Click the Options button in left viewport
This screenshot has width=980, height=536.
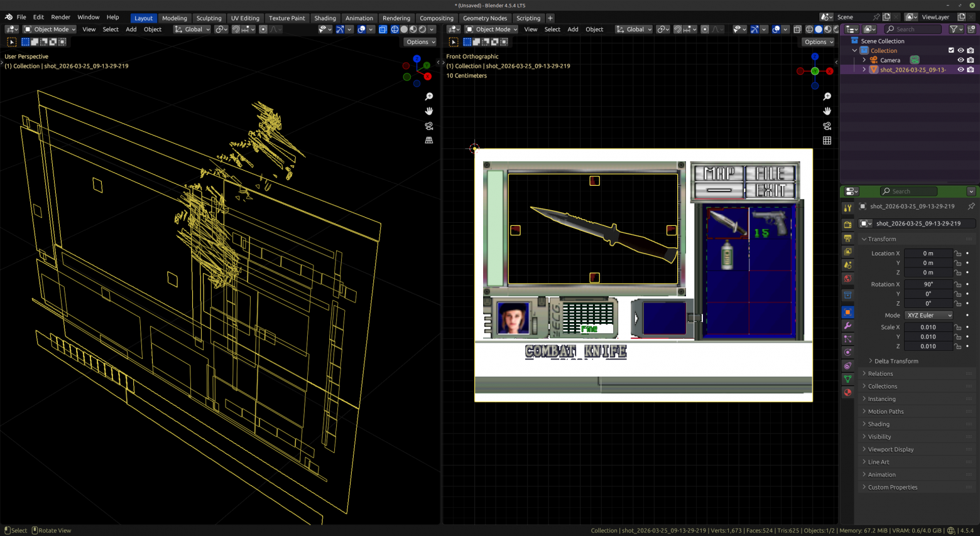click(420, 42)
